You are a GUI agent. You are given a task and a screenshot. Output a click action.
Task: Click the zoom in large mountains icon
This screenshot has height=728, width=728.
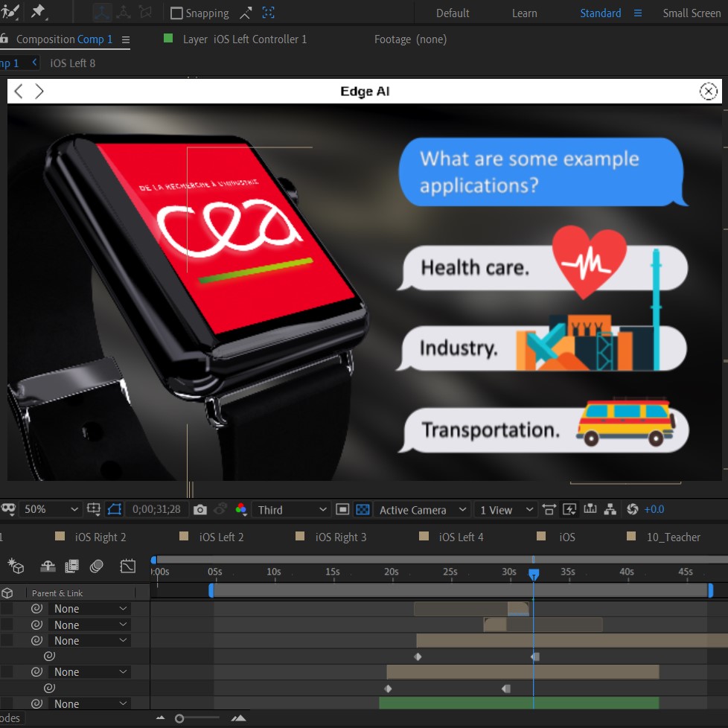click(238, 718)
